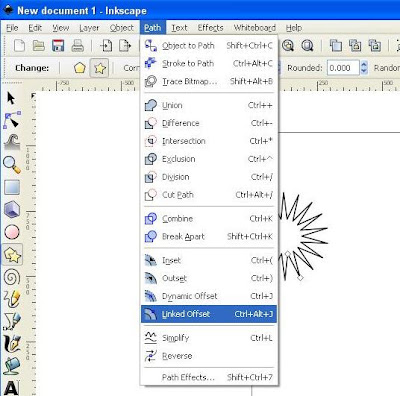This screenshot has height=396, width=400.
Task: Select the Rectangle tool
Action: pyautogui.click(x=12, y=187)
